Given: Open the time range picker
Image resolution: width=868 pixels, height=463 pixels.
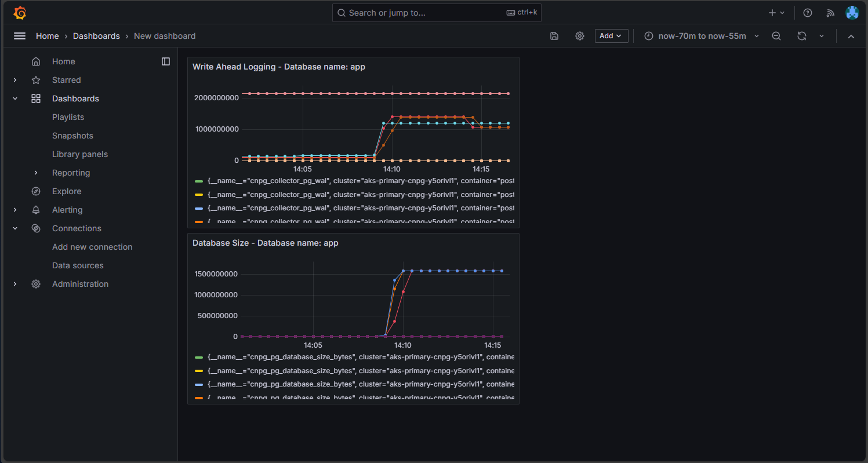Looking at the screenshot, I should click(x=702, y=36).
